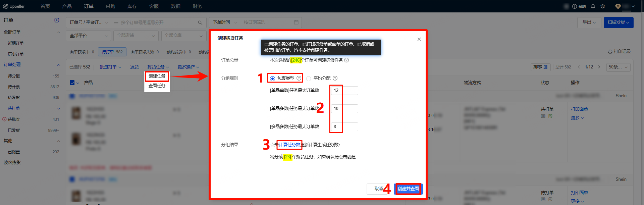
Task: Open the 全部平台 platform dropdown
Action: (89, 36)
